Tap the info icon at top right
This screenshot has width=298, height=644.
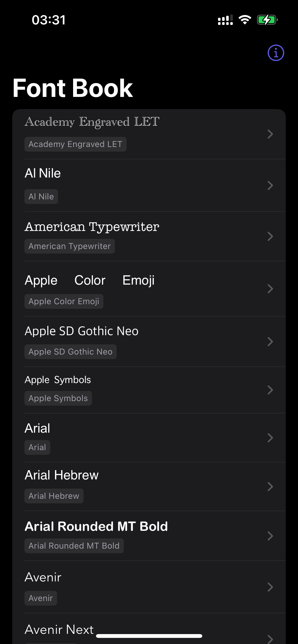click(x=276, y=53)
